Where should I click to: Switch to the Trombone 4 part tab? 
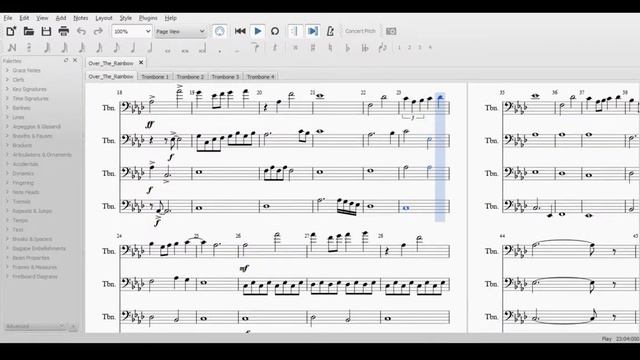pos(260,77)
